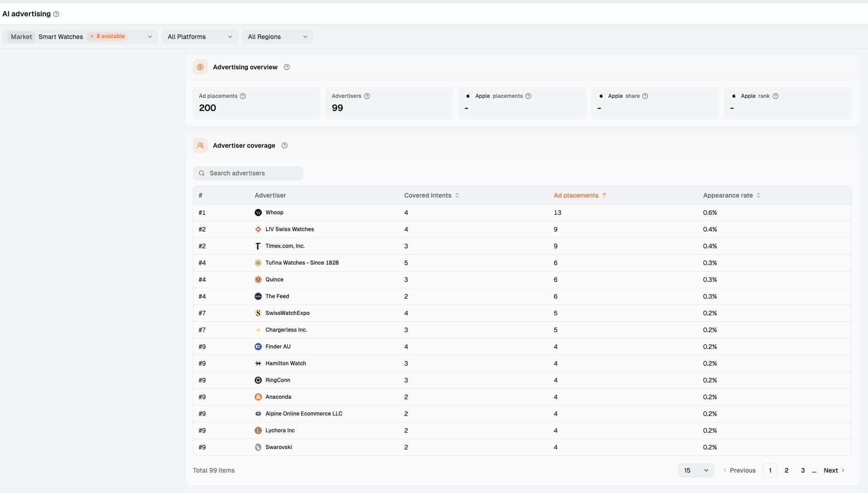Screen dimensions: 868x493
Task: Click the SwissWatchExpo advertiser name
Action: 288,313
